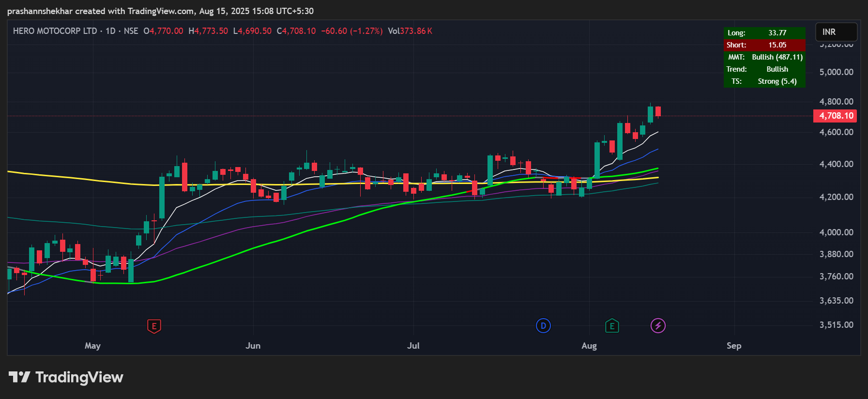Click the purple lightning bolt event icon
The width and height of the screenshot is (868, 399).
(x=658, y=326)
